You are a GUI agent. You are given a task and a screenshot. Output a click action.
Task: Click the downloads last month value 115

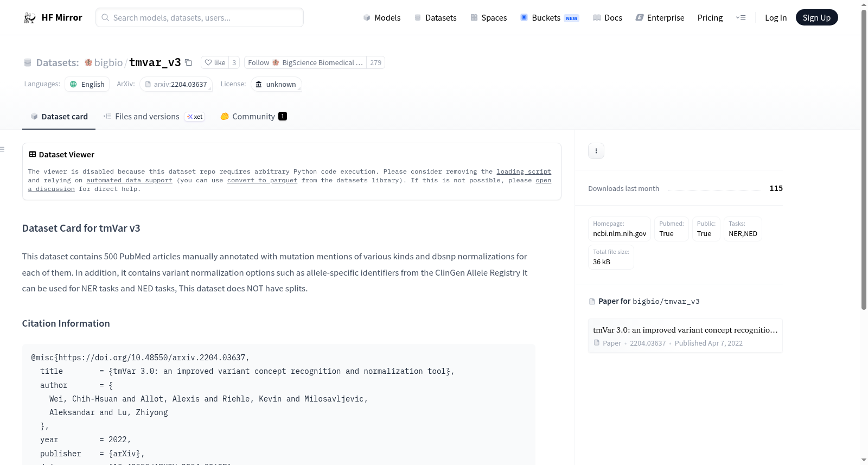click(776, 188)
